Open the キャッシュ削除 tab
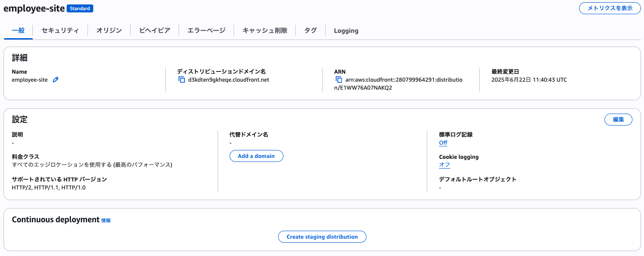 (264, 30)
